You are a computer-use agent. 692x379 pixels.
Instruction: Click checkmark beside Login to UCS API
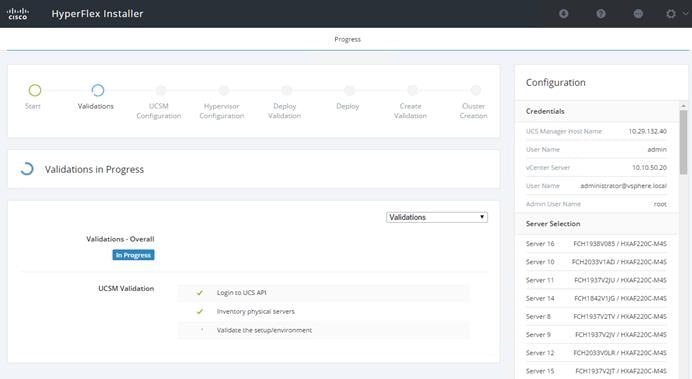click(200, 293)
